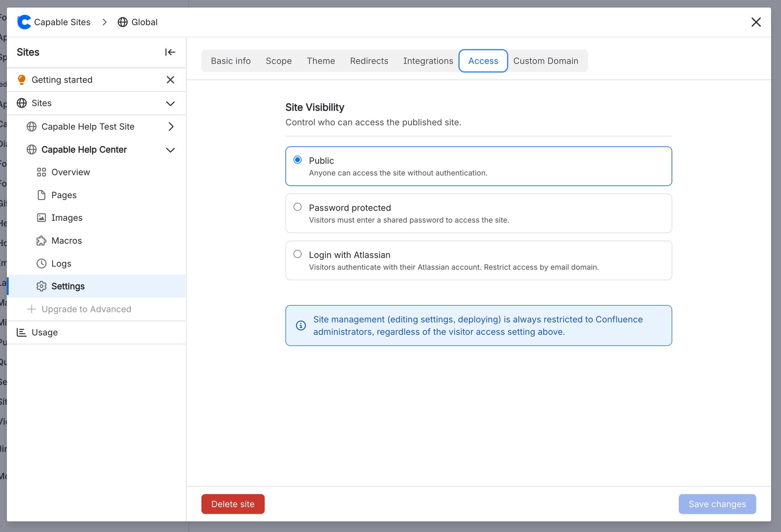The height and width of the screenshot is (532, 781).
Task: Open the Basic info tab
Action: tap(231, 61)
